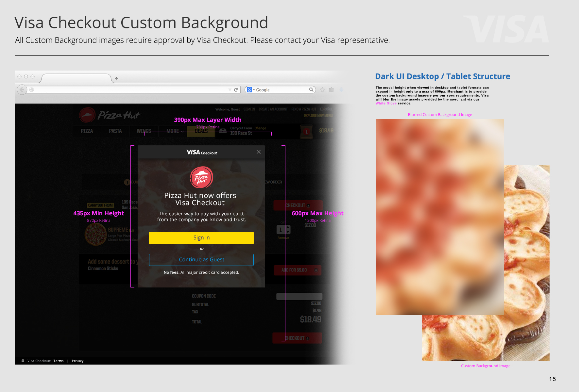The width and height of the screenshot is (579, 392).
Task: Click the Visa Checkout logo in modal header
Action: (201, 152)
